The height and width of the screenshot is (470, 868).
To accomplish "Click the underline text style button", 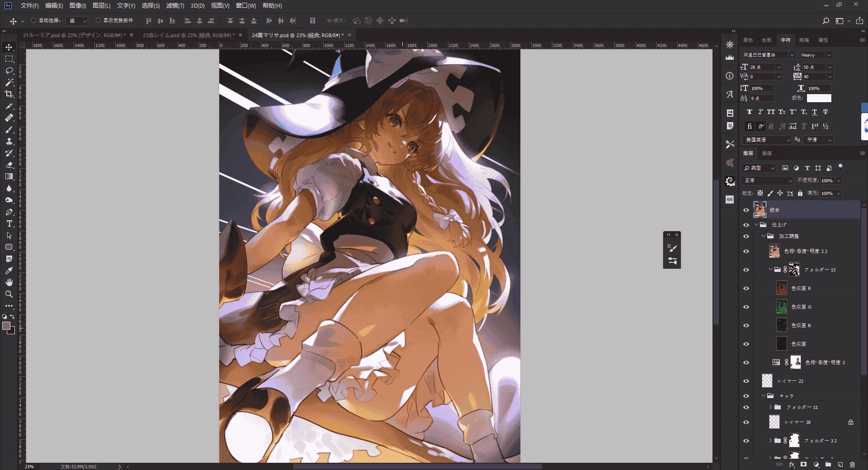I will [x=815, y=112].
